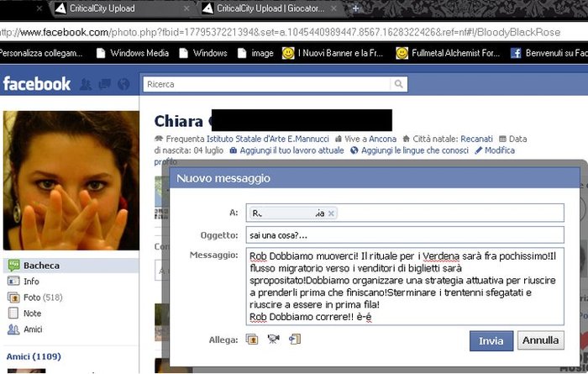Screen dimensions: 588x374
Task: Open Facebook messages icon in top bar
Action: pyautogui.click(x=105, y=84)
